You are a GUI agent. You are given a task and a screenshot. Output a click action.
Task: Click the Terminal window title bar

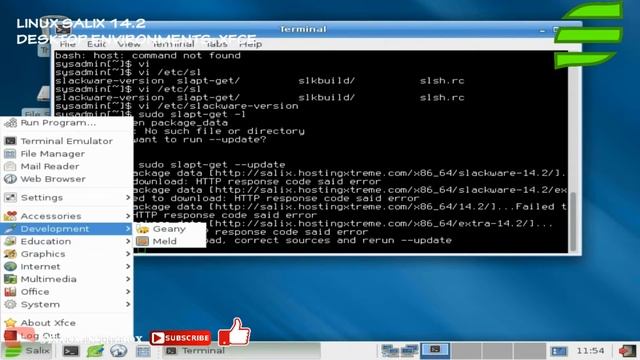click(x=303, y=29)
